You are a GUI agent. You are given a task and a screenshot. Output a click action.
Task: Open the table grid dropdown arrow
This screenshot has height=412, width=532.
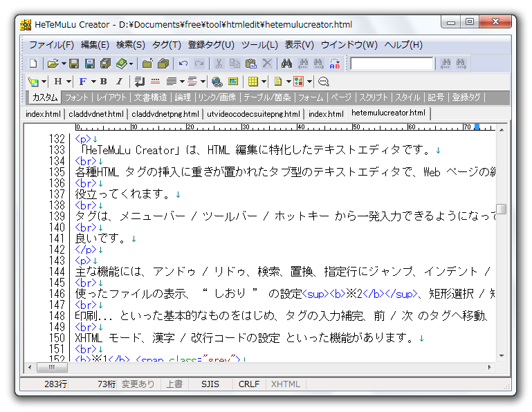264,82
